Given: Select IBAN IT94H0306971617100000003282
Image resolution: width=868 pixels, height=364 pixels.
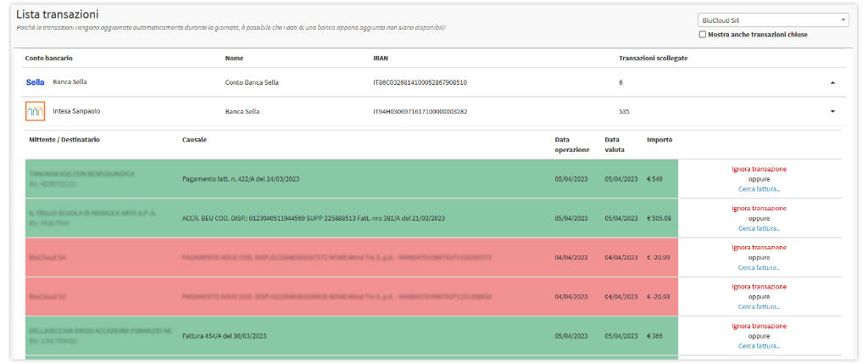Looking at the screenshot, I should (420, 111).
